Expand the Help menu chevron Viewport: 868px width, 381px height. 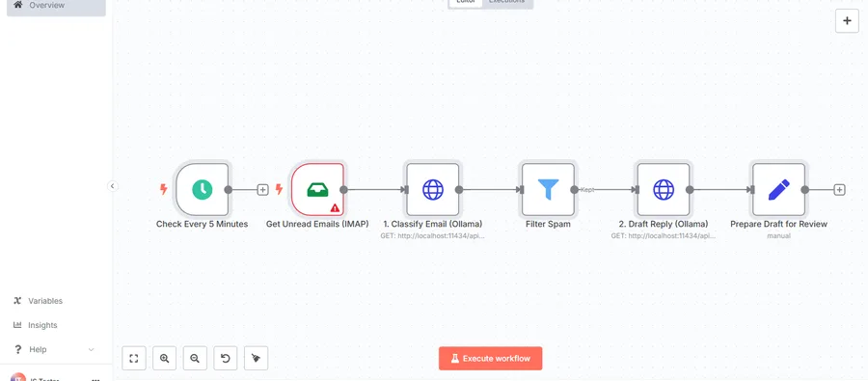(92, 349)
